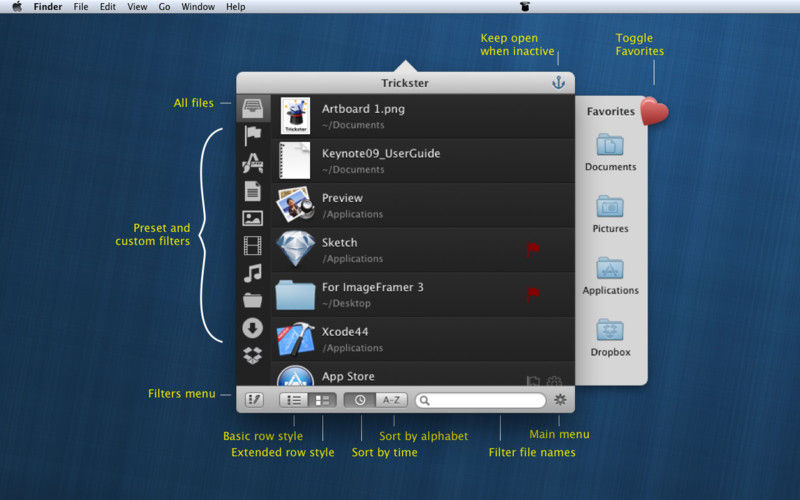The height and width of the screenshot is (500, 800).
Task: Flag the App Store row
Action: pyautogui.click(x=533, y=381)
